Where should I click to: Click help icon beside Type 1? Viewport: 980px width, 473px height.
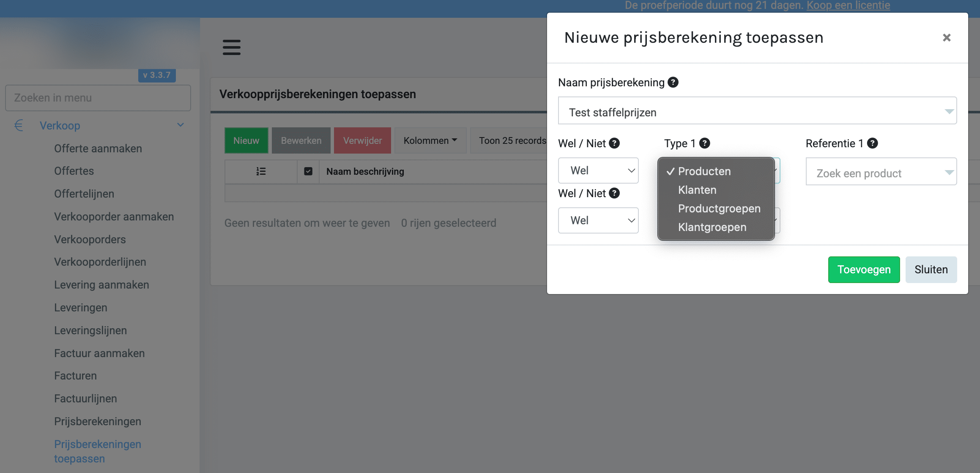click(x=704, y=143)
